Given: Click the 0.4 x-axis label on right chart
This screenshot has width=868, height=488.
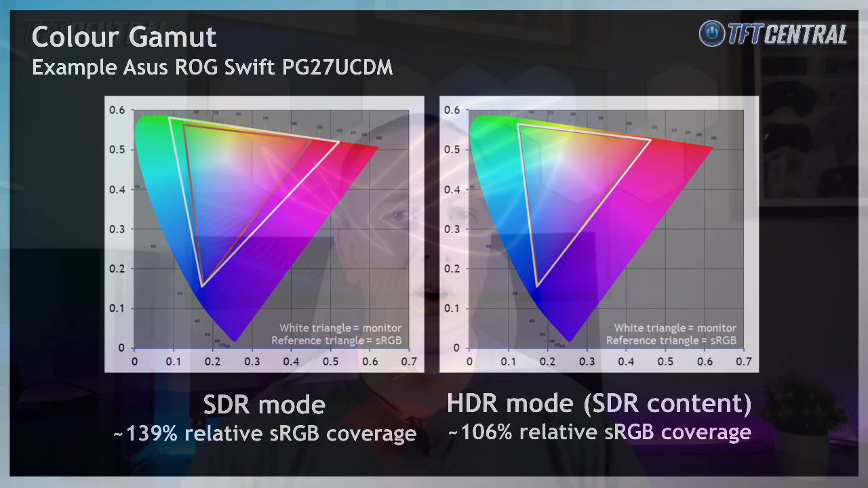Looking at the screenshot, I should click(x=626, y=362).
